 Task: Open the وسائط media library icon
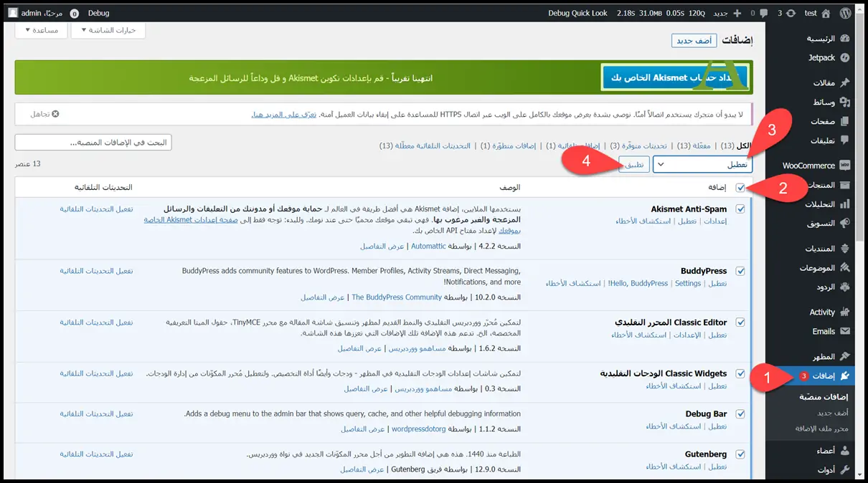(845, 103)
